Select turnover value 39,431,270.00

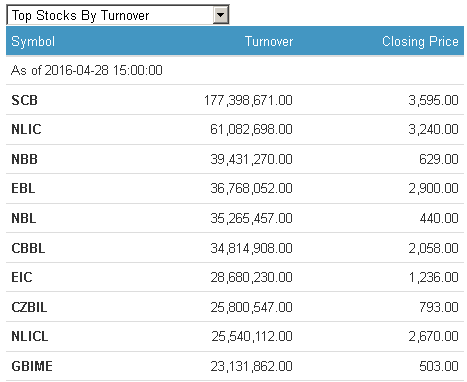coord(251,159)
